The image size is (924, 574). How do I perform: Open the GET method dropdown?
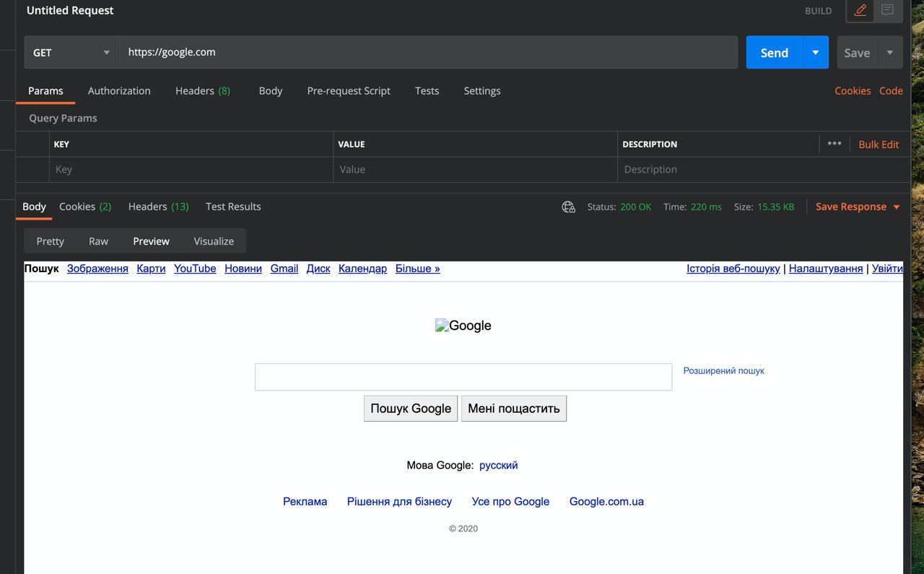coord(71,52)
